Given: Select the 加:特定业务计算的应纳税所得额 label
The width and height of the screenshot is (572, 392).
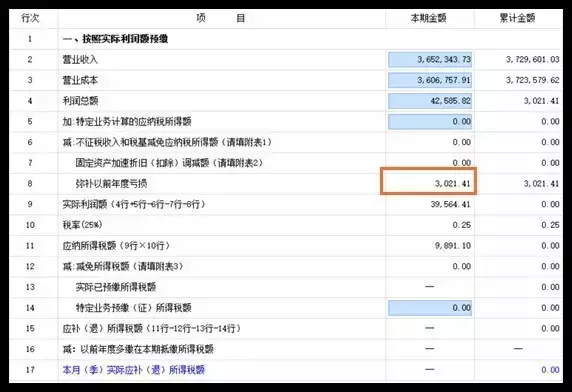Looking at the screenshot, I should click(x=127, y=121).
